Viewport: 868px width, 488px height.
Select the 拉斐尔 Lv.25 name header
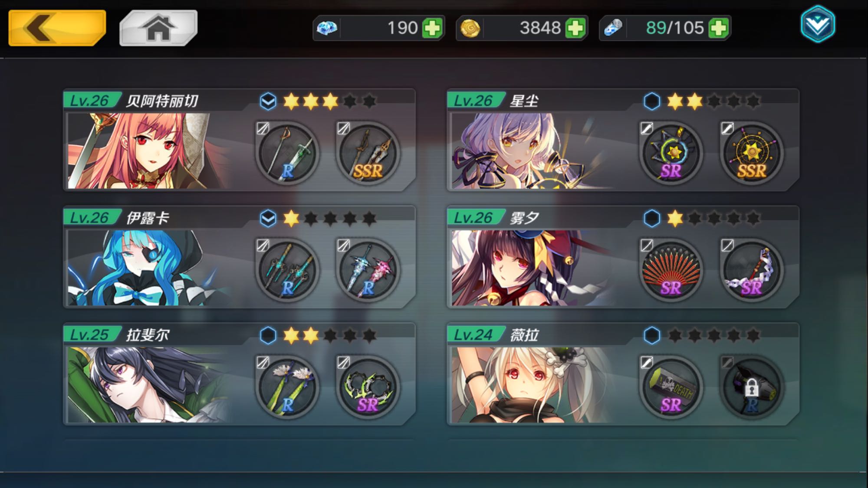(117, 335)
